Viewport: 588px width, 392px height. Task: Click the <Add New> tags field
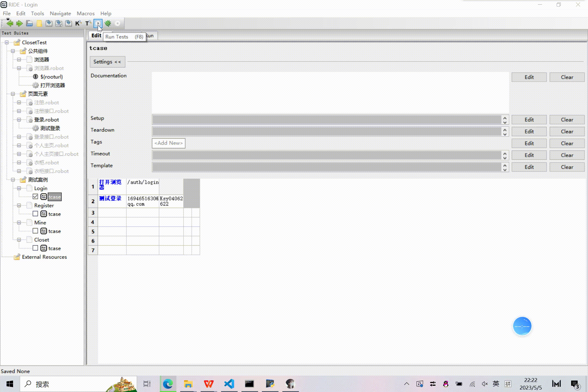(x=169, y=143)
